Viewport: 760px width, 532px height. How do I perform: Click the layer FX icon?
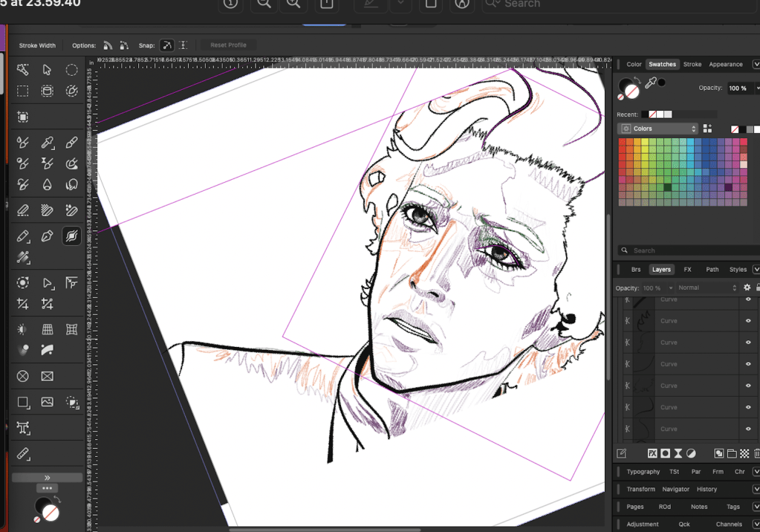(652, 453)
